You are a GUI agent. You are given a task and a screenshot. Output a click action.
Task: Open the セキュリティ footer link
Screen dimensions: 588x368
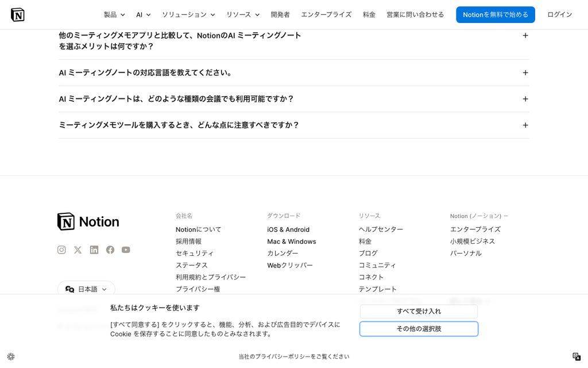195,254
